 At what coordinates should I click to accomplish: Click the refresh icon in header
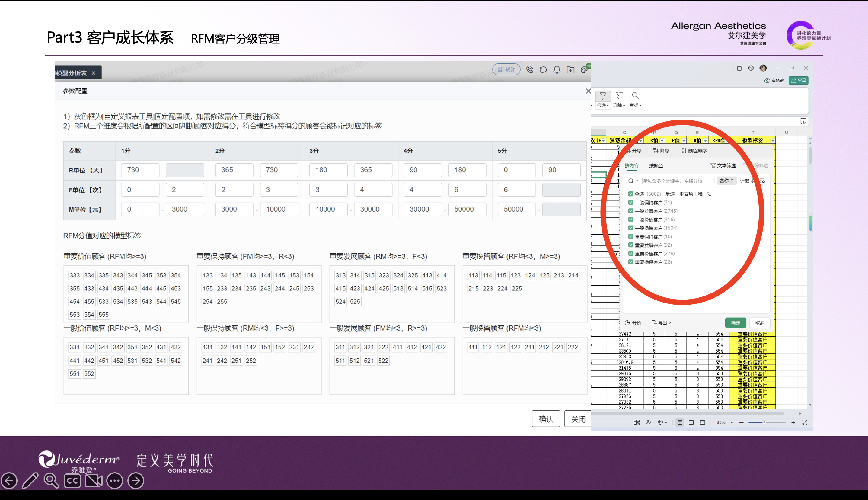(543, 70)
